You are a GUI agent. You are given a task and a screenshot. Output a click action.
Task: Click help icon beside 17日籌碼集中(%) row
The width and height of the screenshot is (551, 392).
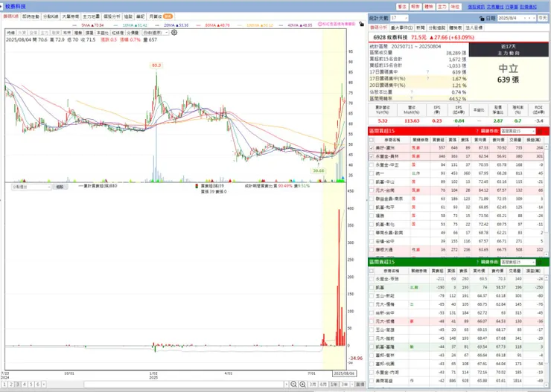pyautogui.click(x=427, y=79)
